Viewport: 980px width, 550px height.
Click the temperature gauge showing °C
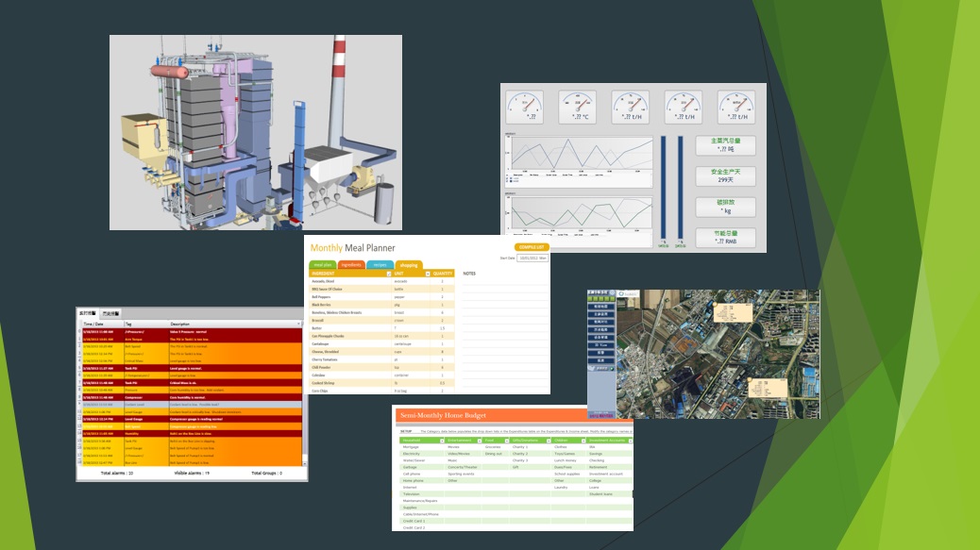pyautogui.click(x=577, y=107)
